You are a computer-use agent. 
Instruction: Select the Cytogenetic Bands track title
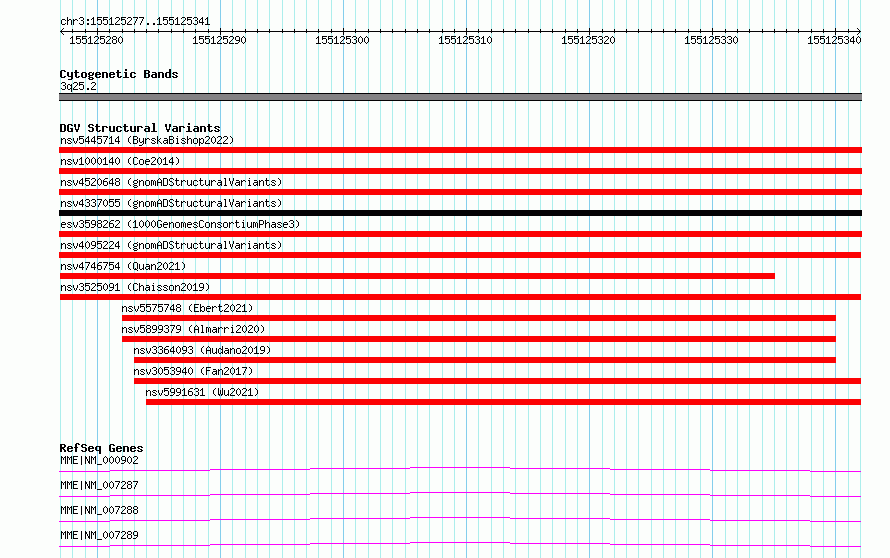119,74
